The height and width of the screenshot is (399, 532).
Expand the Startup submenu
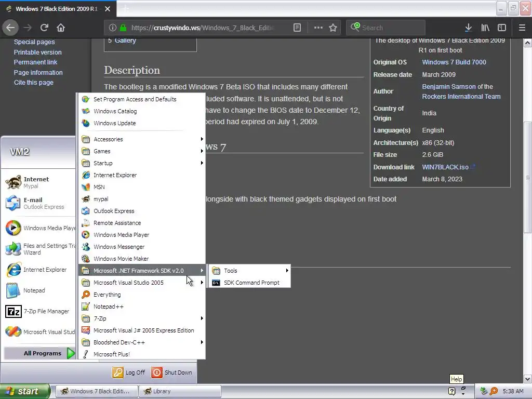141,163
